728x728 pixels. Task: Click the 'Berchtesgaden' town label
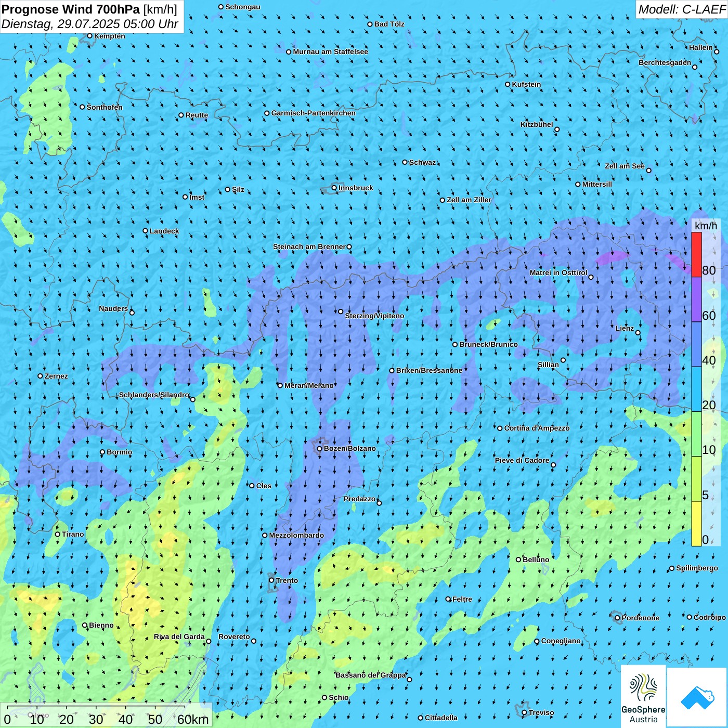(665, 62)
